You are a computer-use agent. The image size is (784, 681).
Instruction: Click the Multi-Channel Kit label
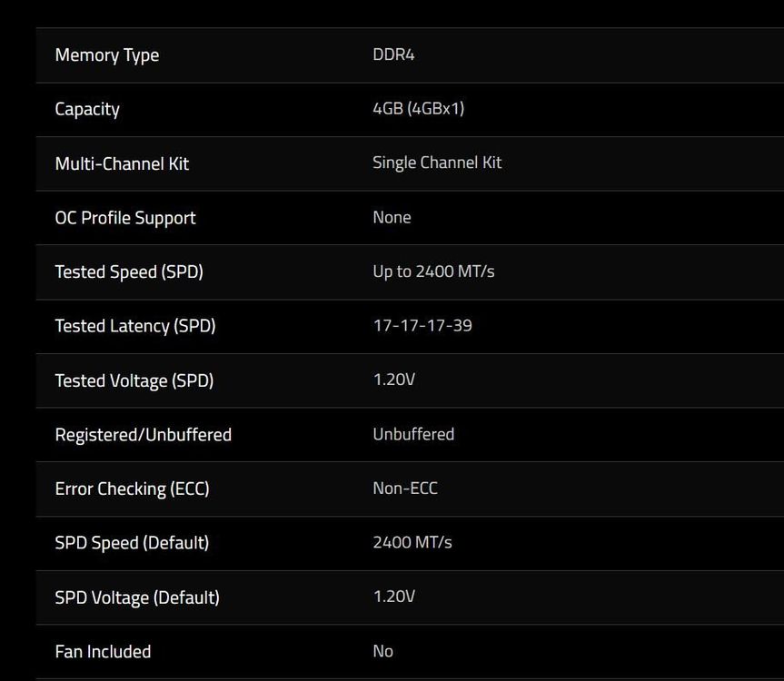coord(122,163)
